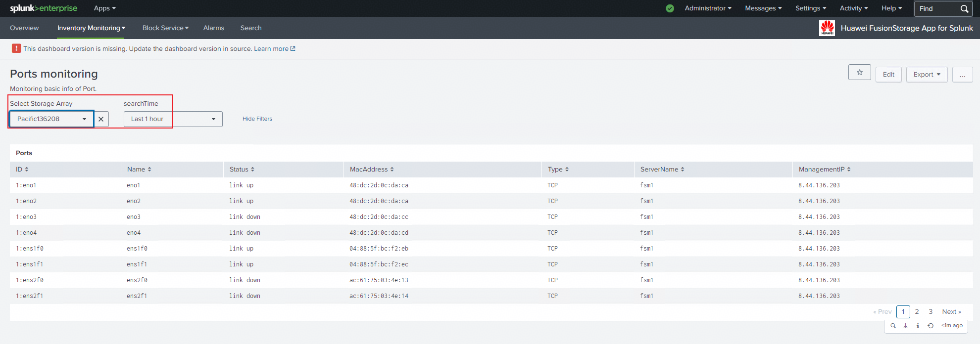980x344 pixels.
Task: Open the Activity dropdown menu
Action: pyautogui.click(x=854, y=8)
